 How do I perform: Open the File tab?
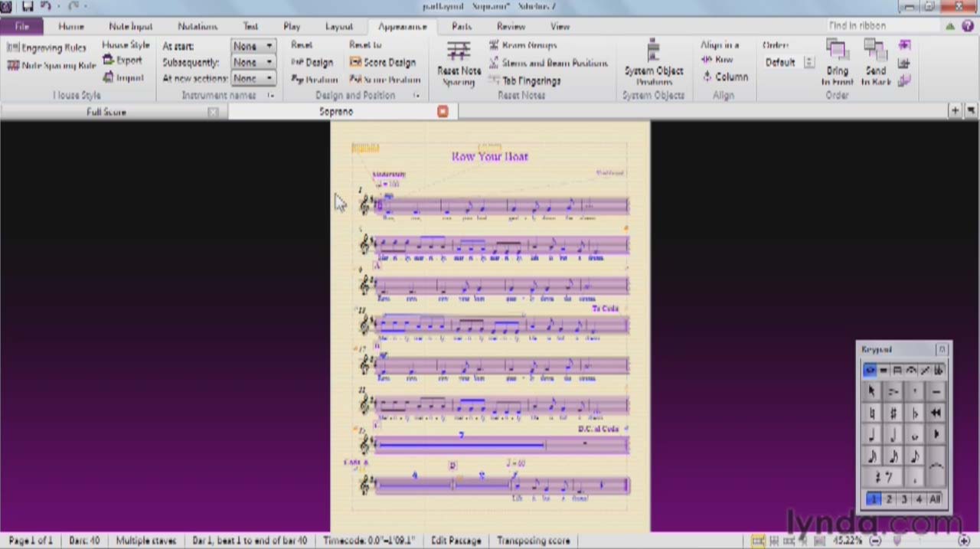click(22, 26)
